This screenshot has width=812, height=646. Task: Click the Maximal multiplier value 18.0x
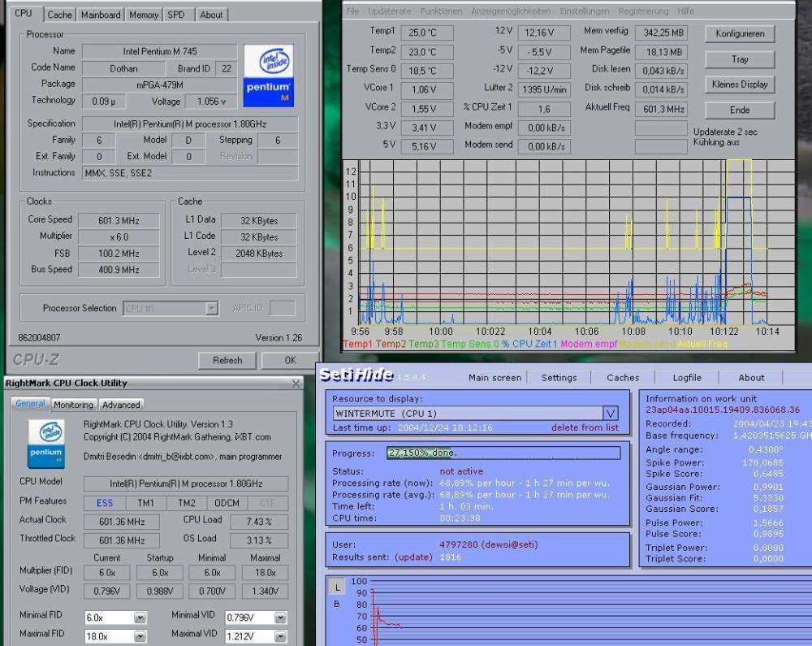point(266,572)
